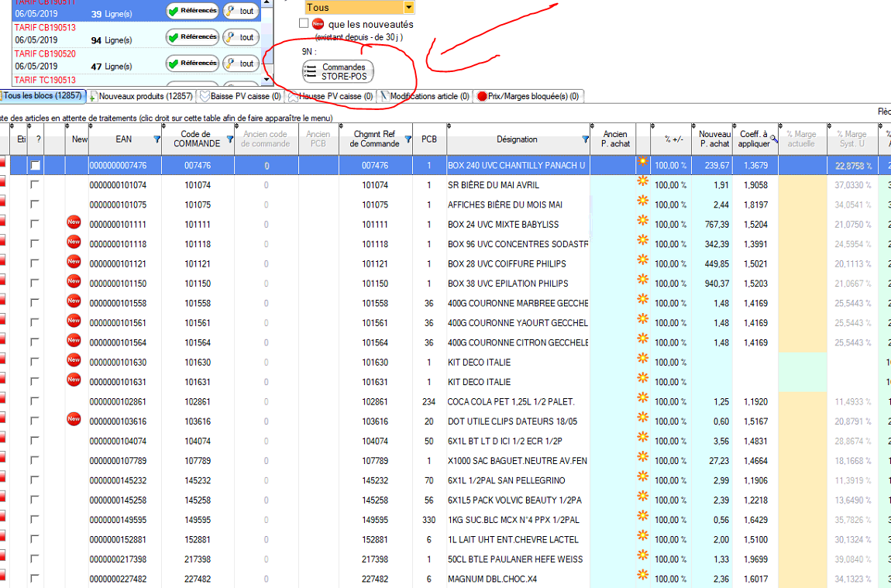The image size is (891, 588).
Task: Click Référencés button for TARIF CB190513
Action: point(192,36)
